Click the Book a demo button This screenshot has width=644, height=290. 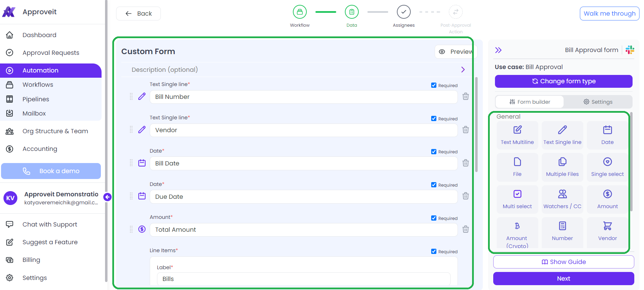coord(51,171)
